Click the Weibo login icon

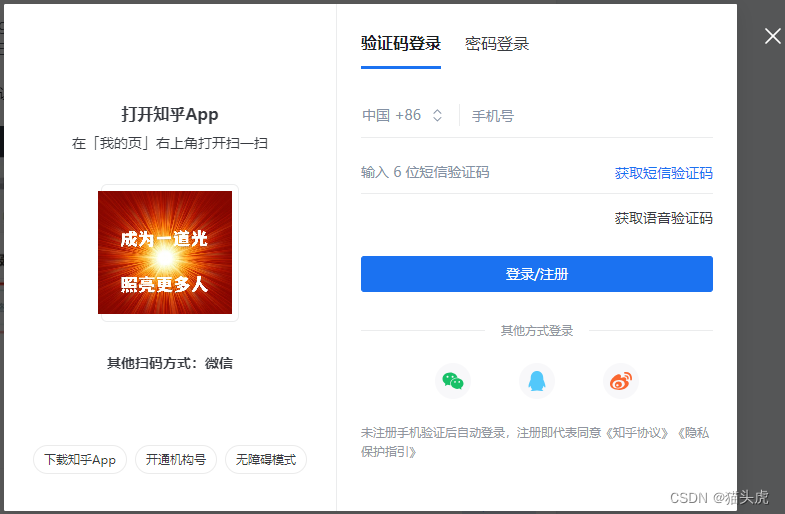click(x=621, y=381)
